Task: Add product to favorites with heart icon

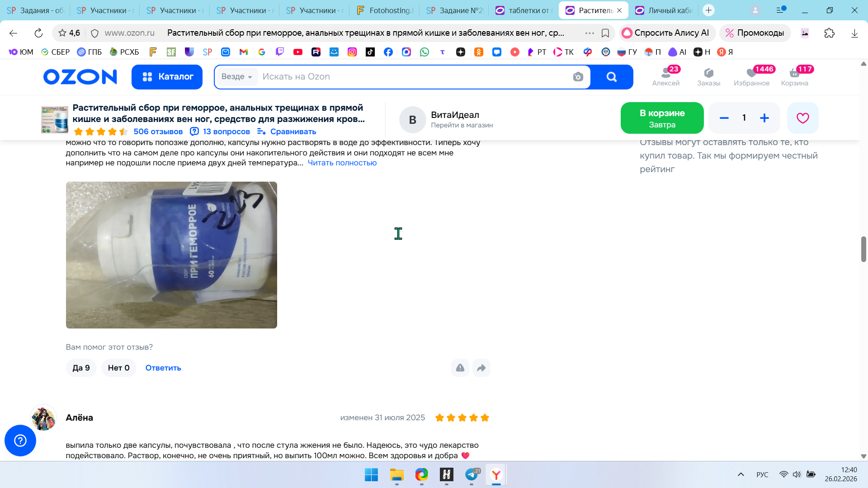Action: coord(802,118)
